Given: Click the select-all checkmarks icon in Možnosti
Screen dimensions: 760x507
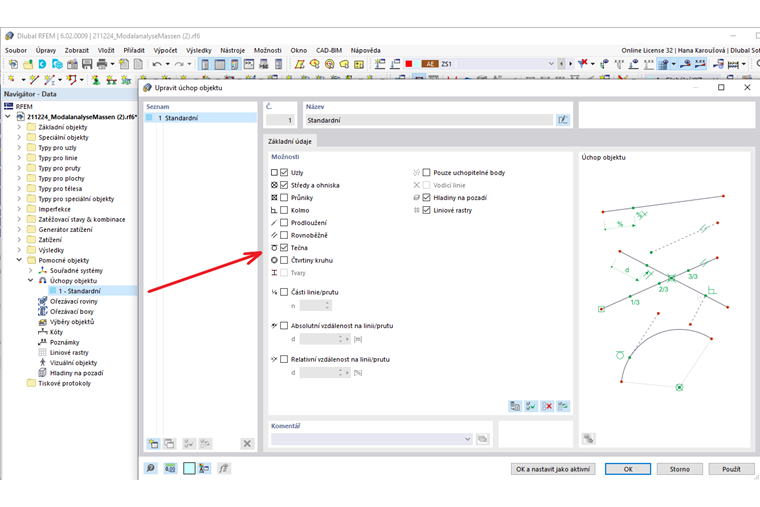Looking at the screenshot, I should point(531,406).
